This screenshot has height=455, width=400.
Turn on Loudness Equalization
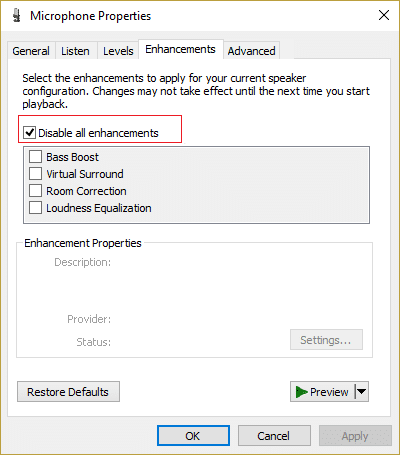coord(35,208)
